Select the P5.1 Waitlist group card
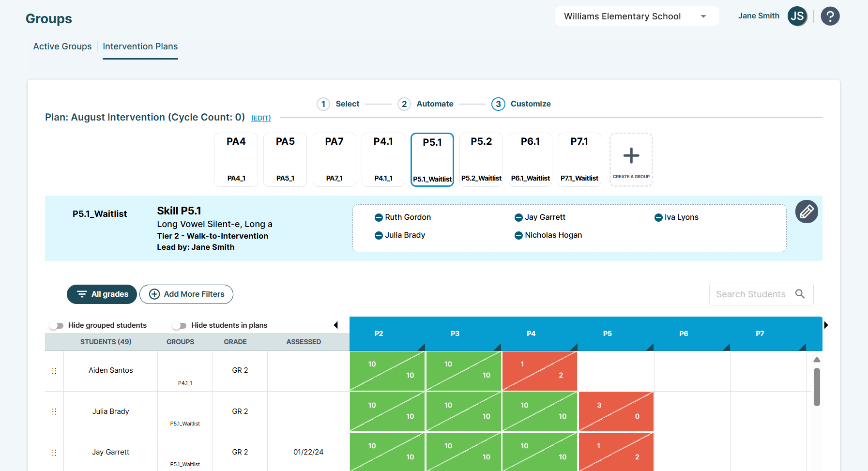This screenshot has width=868, height=471. (432, 160)
